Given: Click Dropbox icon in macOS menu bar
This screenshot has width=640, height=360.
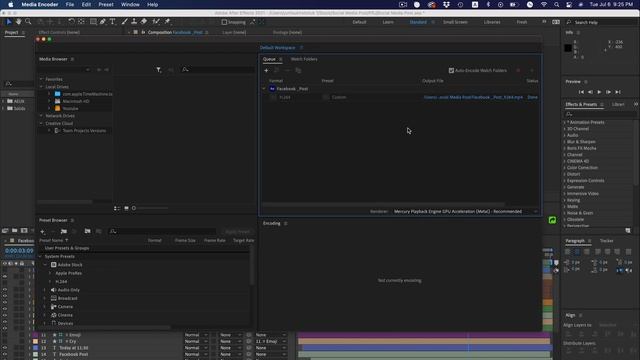Looking at the screenshot, I should click(446, 4).
